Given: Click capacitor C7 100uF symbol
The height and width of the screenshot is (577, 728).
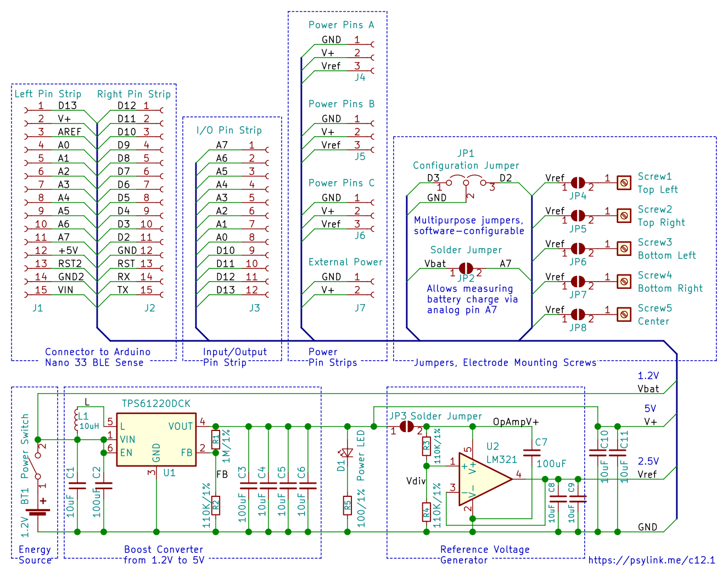Looking at the screenshot, I should pyautogui.click(x=532, y=453).
